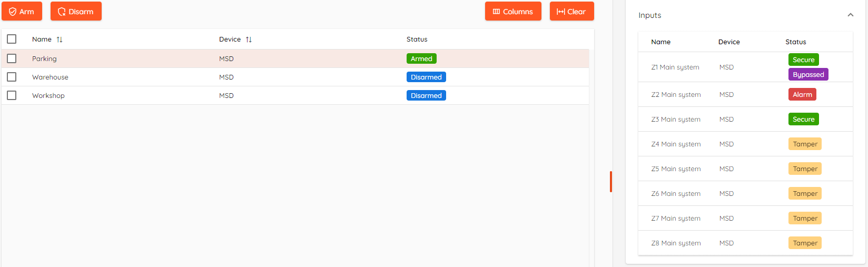The image size is (868, 267).
Task: Click the Tamper badge on Z4 Main system
Action: (805, 144)
